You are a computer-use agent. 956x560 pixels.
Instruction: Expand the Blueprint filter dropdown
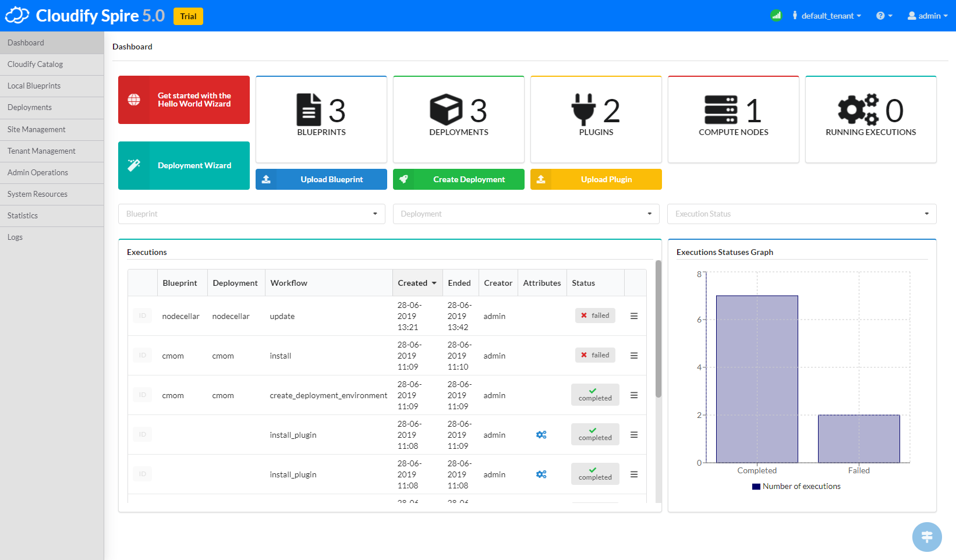click(x=252, y=214)
